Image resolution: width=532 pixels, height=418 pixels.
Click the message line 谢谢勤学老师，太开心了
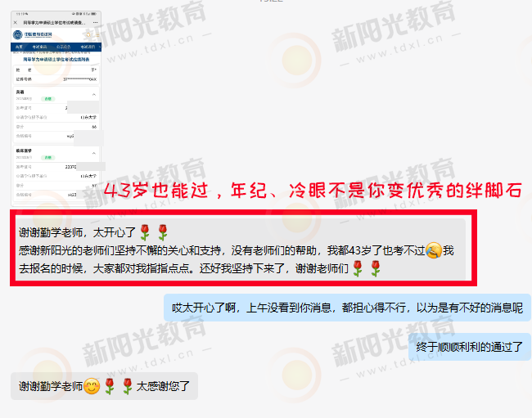click(x=77, y=232)
